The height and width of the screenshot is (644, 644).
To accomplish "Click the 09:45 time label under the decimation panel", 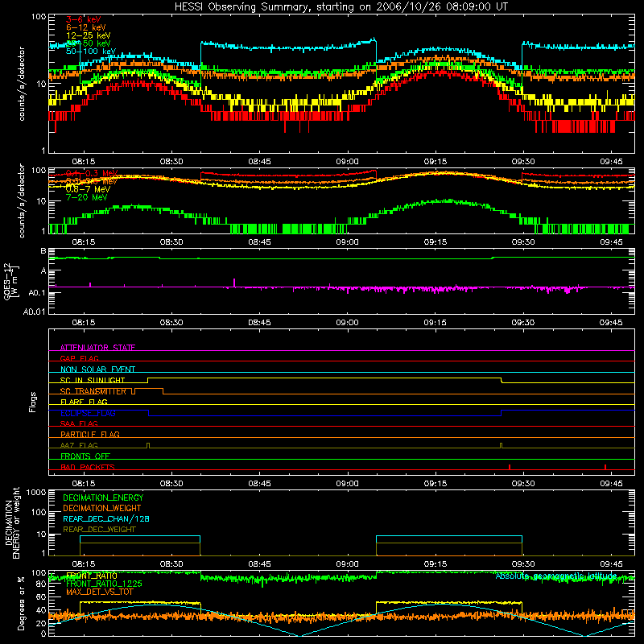I will coord(611,564).
